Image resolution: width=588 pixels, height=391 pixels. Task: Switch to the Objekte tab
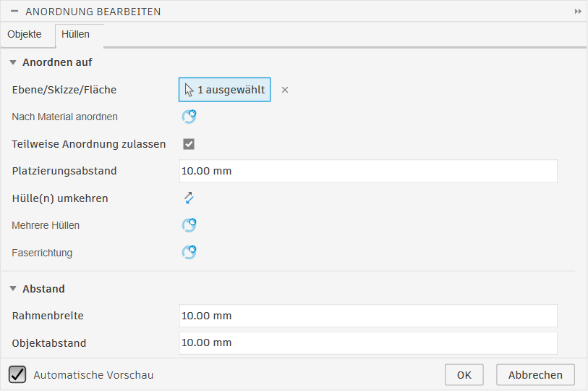click(x=25, y=34)
